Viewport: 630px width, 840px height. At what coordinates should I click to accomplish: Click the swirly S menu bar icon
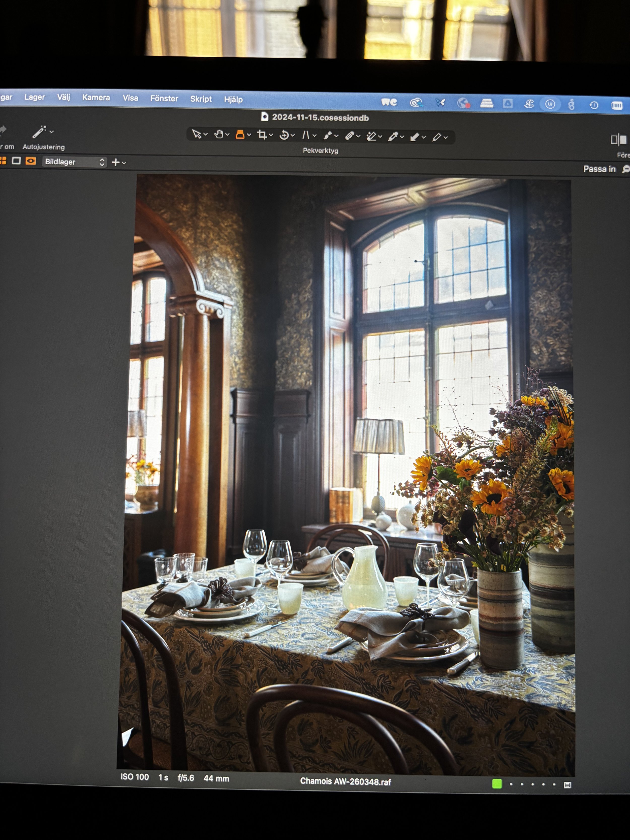(x=529, y=104)
